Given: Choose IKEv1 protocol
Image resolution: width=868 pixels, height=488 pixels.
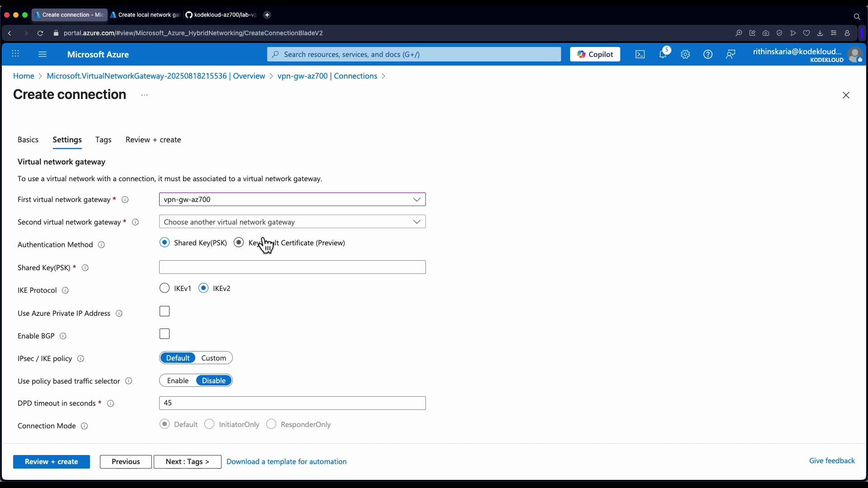Looking at the screenshot, I should [165, 288].
